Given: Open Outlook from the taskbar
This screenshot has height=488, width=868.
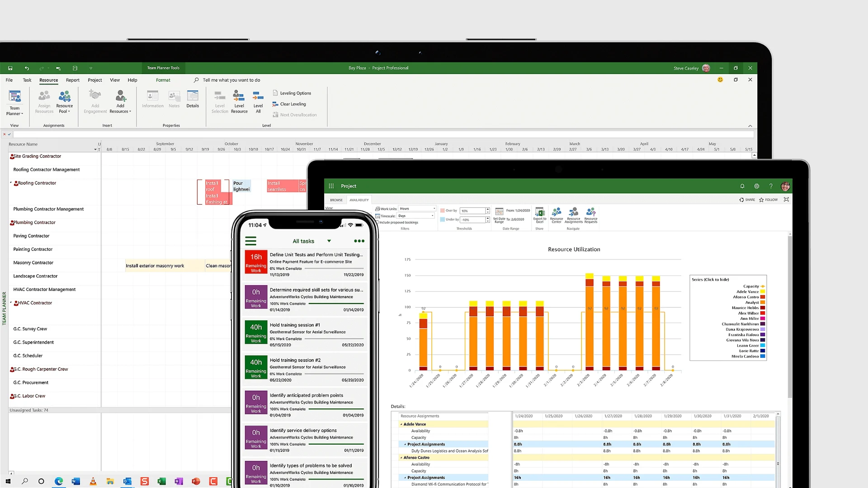Looking at the screenshot, I should pyautogui.click(x=127, y=481).
